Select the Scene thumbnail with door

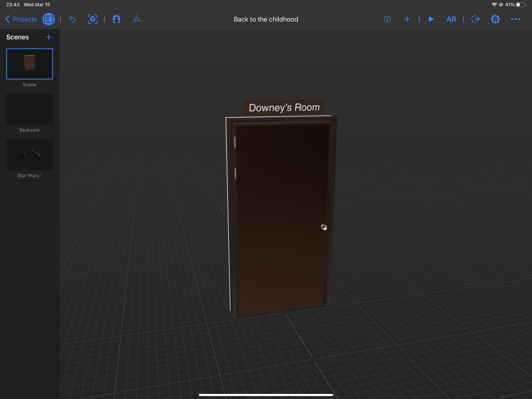click(30, 64)
